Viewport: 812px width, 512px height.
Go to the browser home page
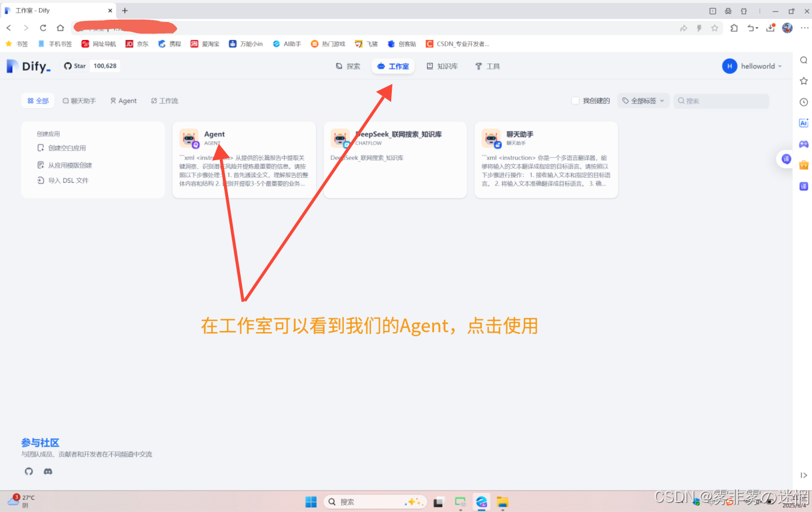60,28
